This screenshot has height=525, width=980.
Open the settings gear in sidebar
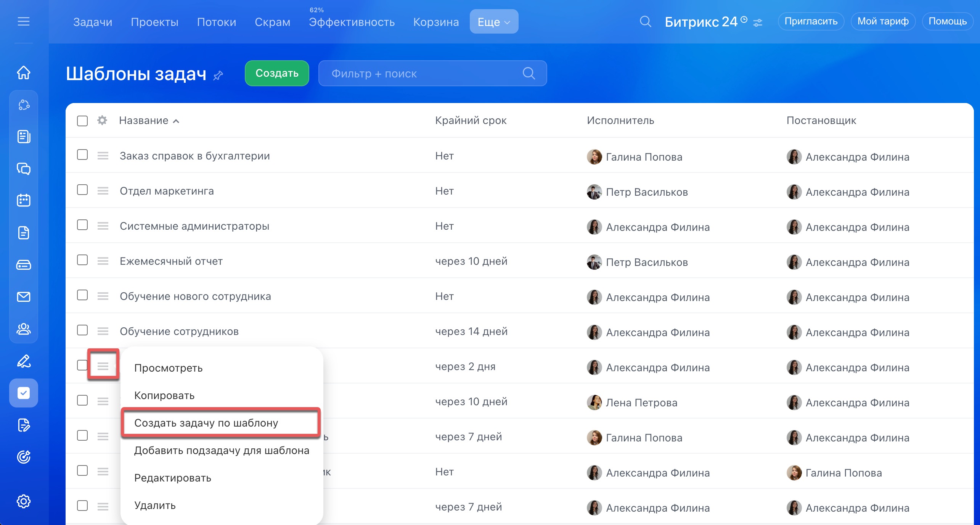24,501
